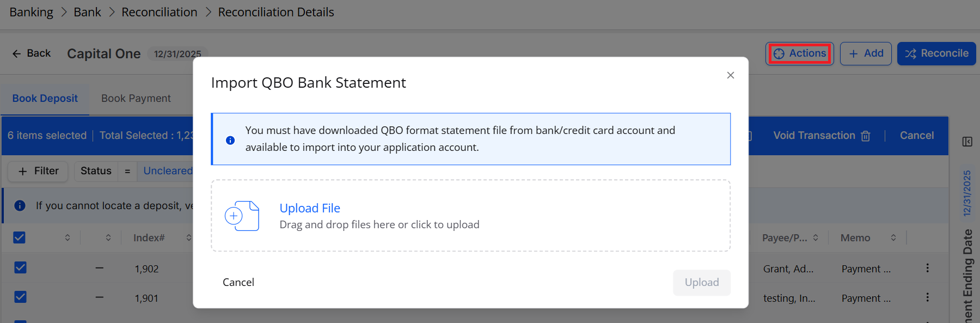
Task: Open the three-dot menu for row 1,901
Action: (927, 297)
